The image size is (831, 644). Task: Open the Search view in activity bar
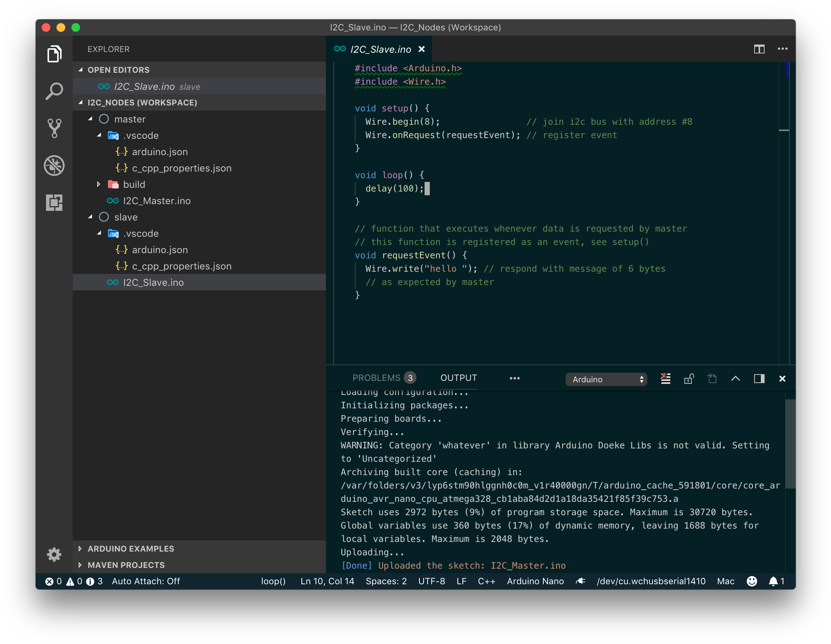coord(54,91)
